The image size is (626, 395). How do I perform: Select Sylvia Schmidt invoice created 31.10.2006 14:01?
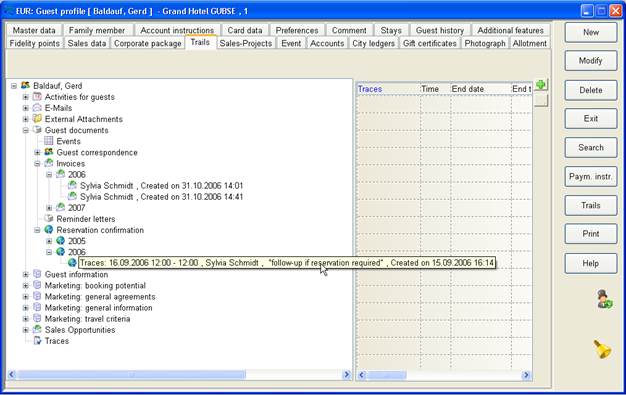[161, 186]
